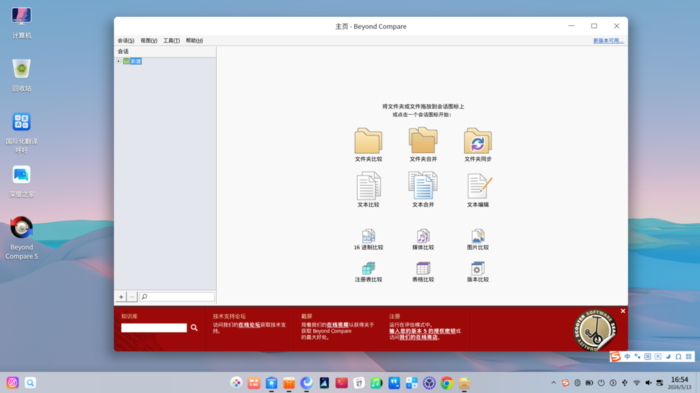700x393 pixels.
Task: Open the terminal app in dock
Action: 342,383
